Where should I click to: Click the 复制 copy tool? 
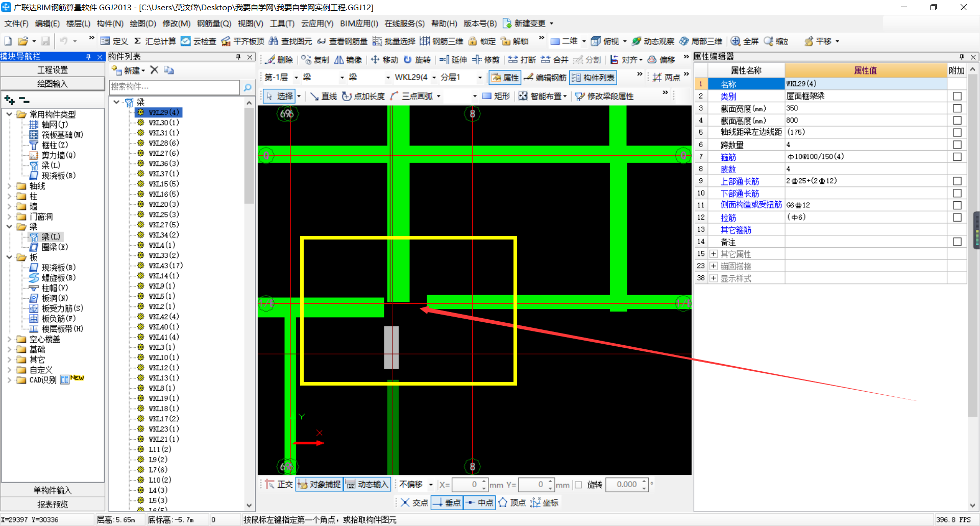(315, 60)
